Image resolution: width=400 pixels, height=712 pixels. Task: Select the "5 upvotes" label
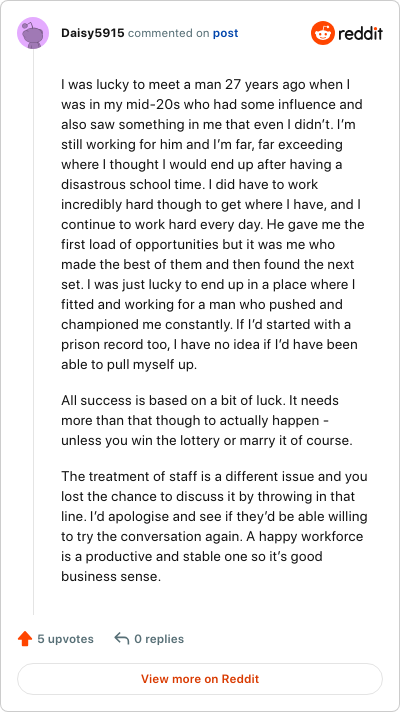65,639
